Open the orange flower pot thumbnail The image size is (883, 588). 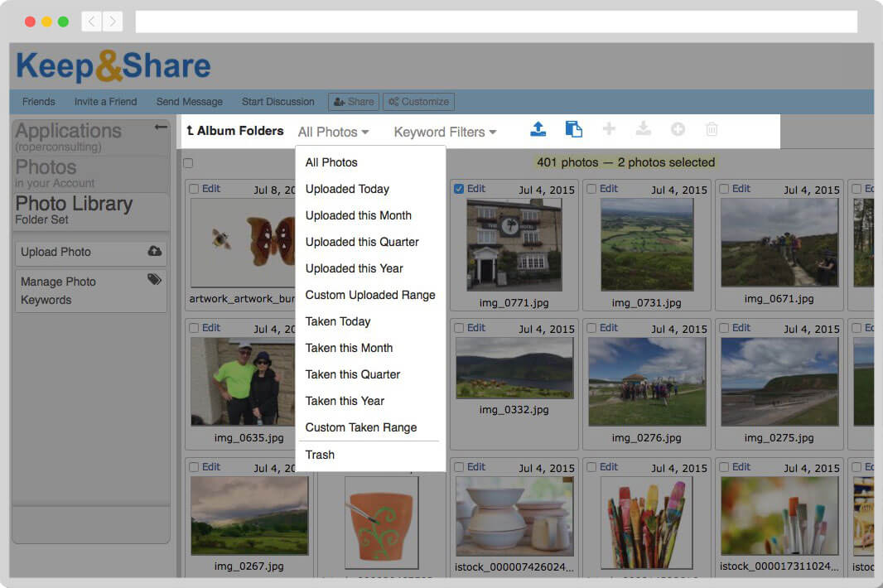click(x=382, y=523)
